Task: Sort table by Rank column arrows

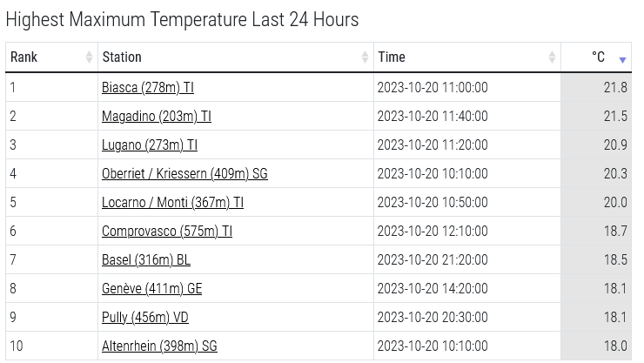Action: tap(89, 57)
